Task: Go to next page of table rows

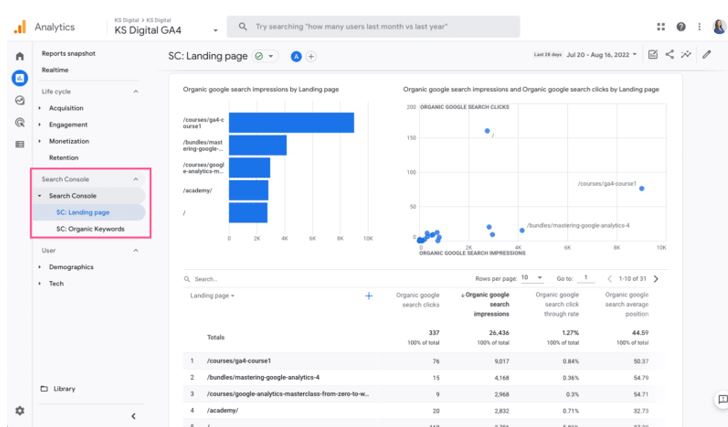Action: [x=656, y=279]
